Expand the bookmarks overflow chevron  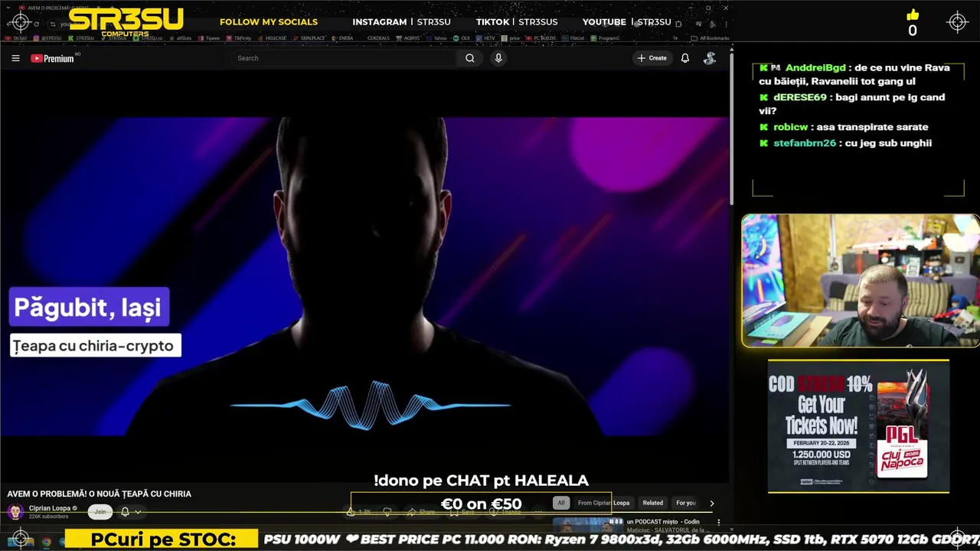[675, 37]
